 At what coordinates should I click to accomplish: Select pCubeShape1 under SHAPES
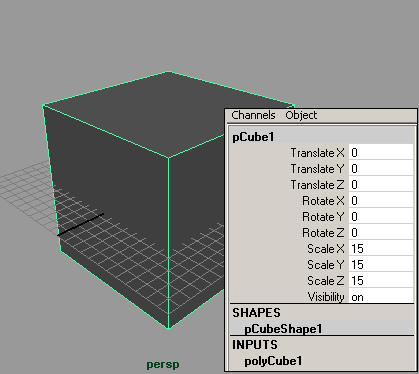point(283,329)
